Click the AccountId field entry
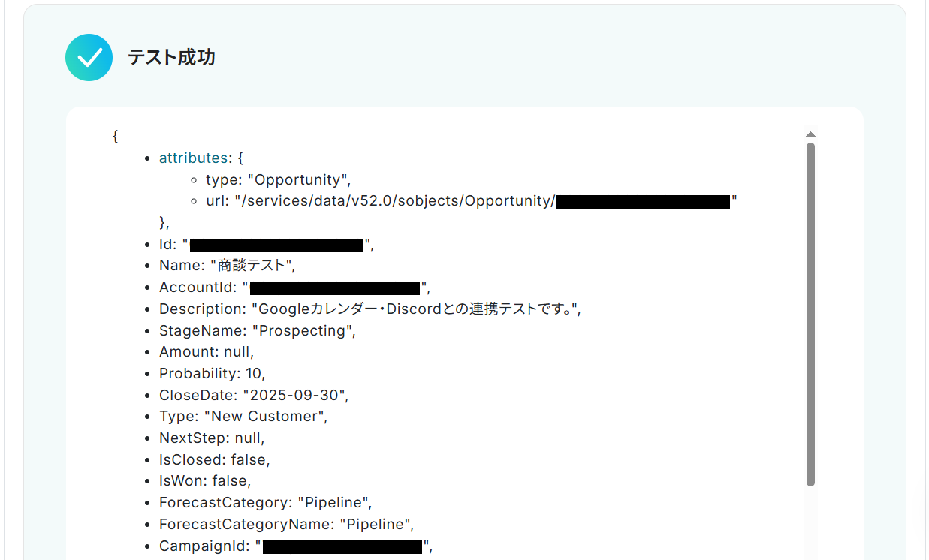Image resolution: width=929 pixels, height=560 pixels. tap(294, 288)
